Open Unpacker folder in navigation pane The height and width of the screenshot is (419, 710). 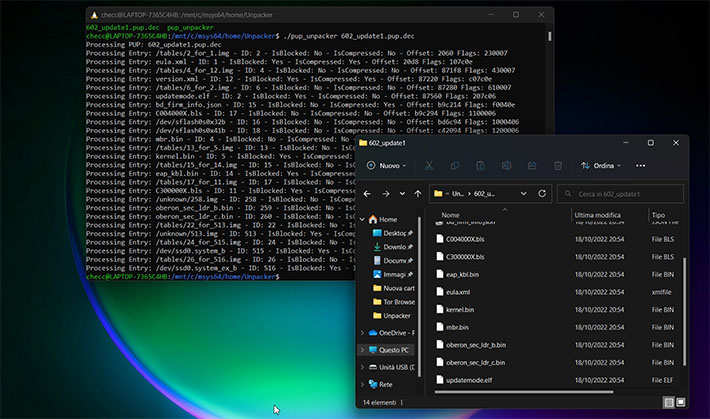pos(392,316)
